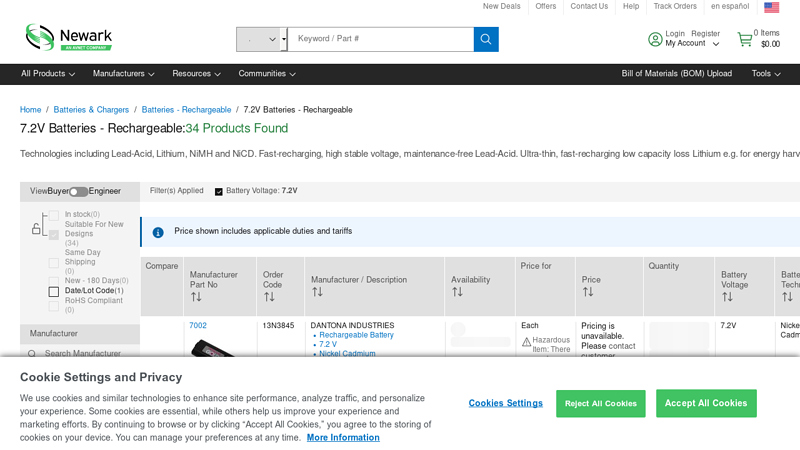Sort by Manufacturer / Description arrows
Image resolution: width=800 pixels, height=450 pixels.
point(317,292)
